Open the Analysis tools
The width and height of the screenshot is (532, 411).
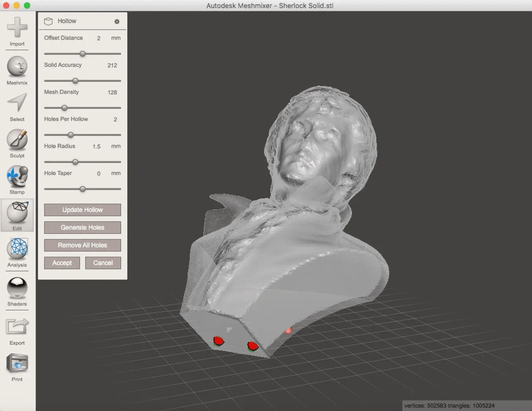tap(17, 250)
